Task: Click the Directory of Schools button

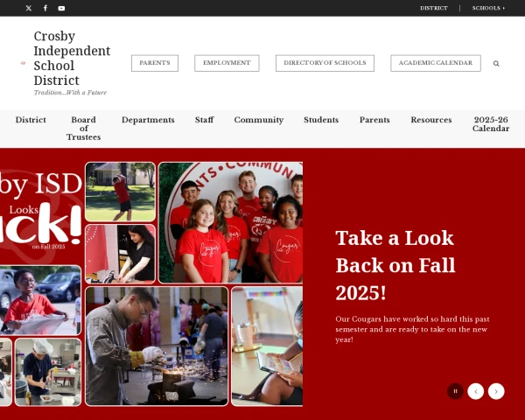Action: pos(325,63)
